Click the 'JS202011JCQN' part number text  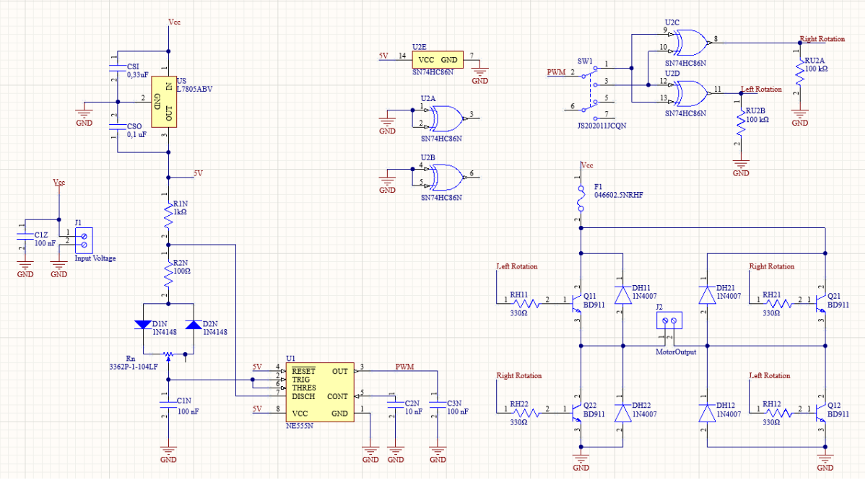[x=602, y=125]
